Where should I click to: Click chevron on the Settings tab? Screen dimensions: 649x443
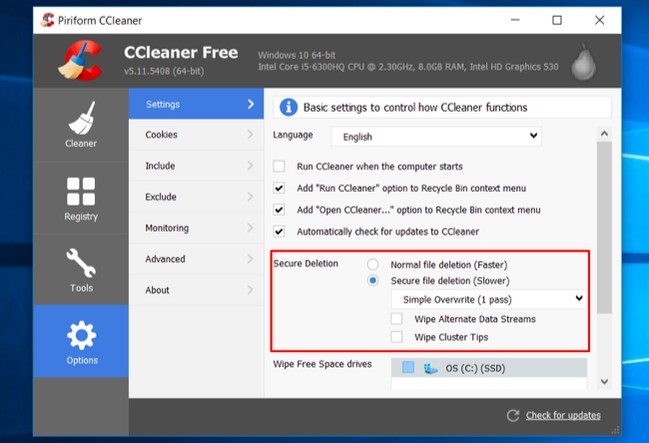[250, 104]
